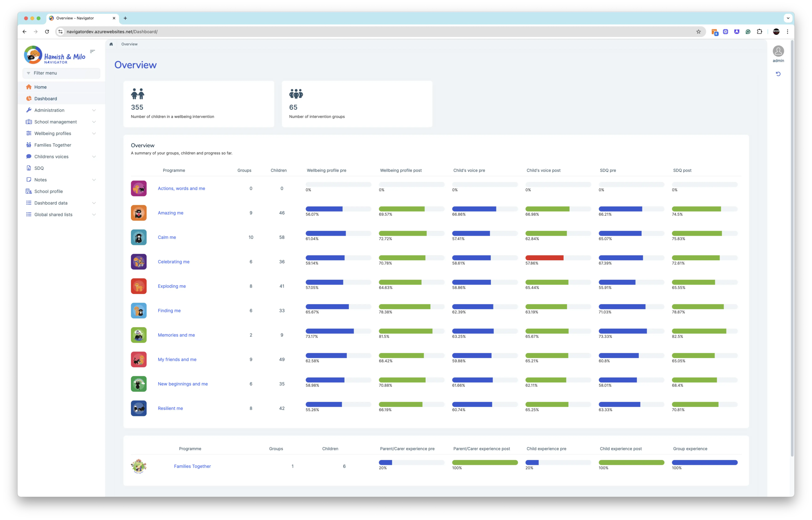The image size is (812, 520).
Task: Open the Memories and me programme link
Action: click(x=176, y=335)
